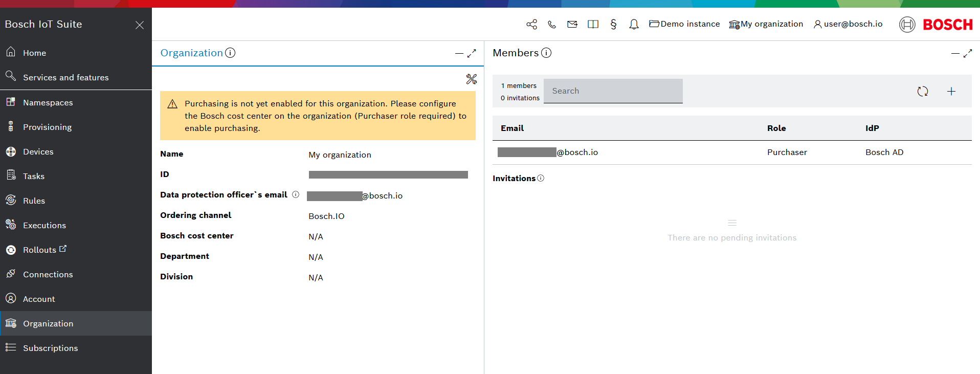Open My organization in header

(x=766, y=24)
